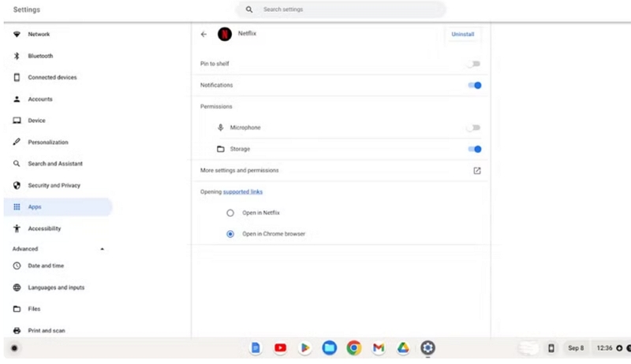The height and width of the screenshot is (364, 631).
Task: Click the Permissions heading text
Action: pyautogui.click(x=216, y=106)
